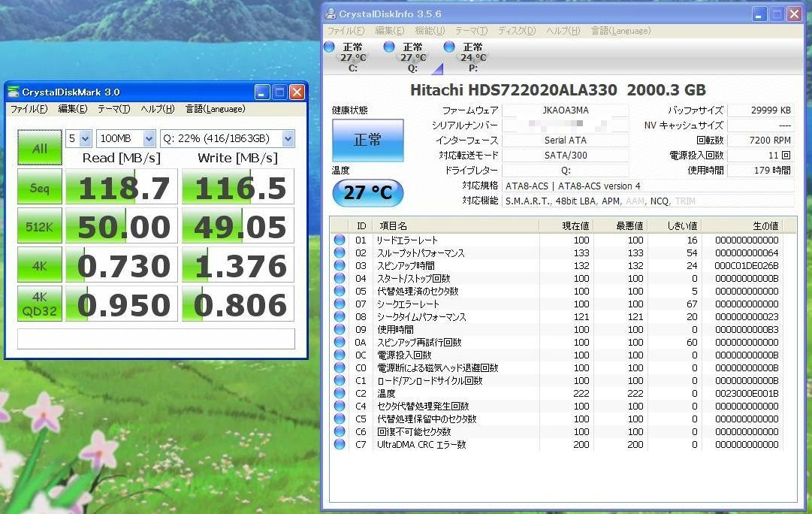Image resolution: width=812 pixels, height=514 pixels.
Task: Open 機能(U) menu in CrystalDiskInfo
Action: pos(430,31)
